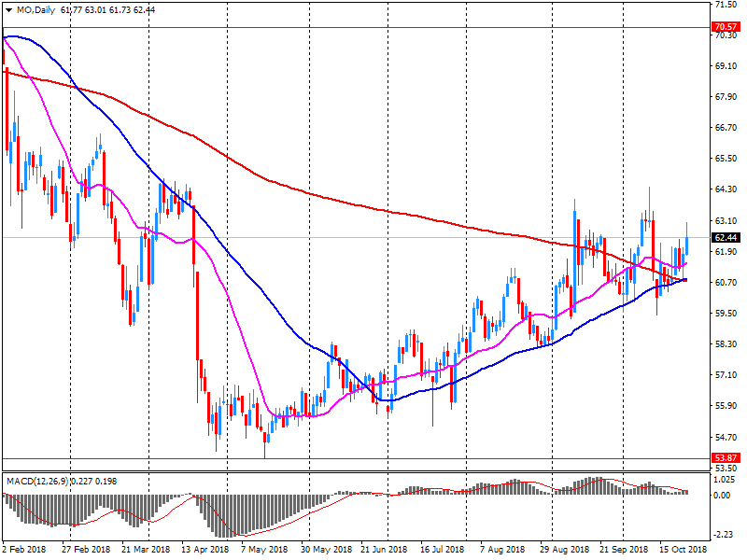Select the OHLC values 61.77 63.01 61.73 62.44

[x=107, y=10]
